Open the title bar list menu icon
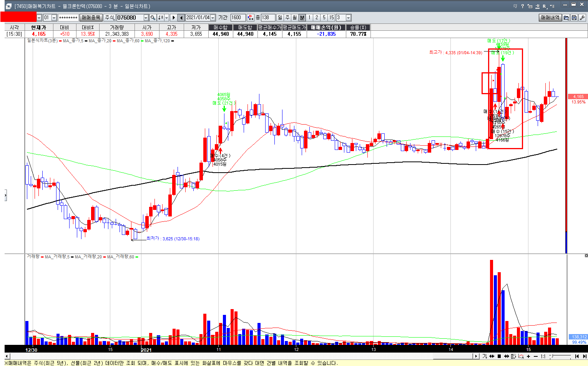588x366 pixels. point(552,6)
